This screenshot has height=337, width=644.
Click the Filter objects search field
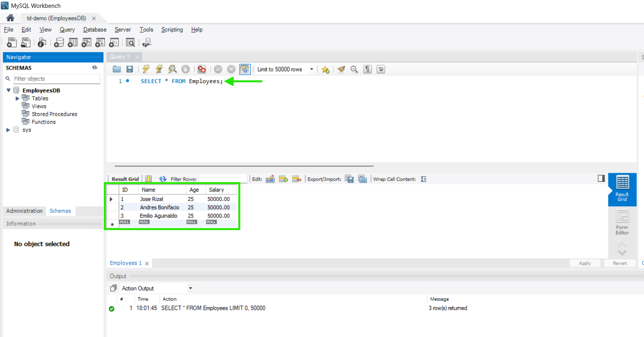pyautogui.click(x=56, y=79)
